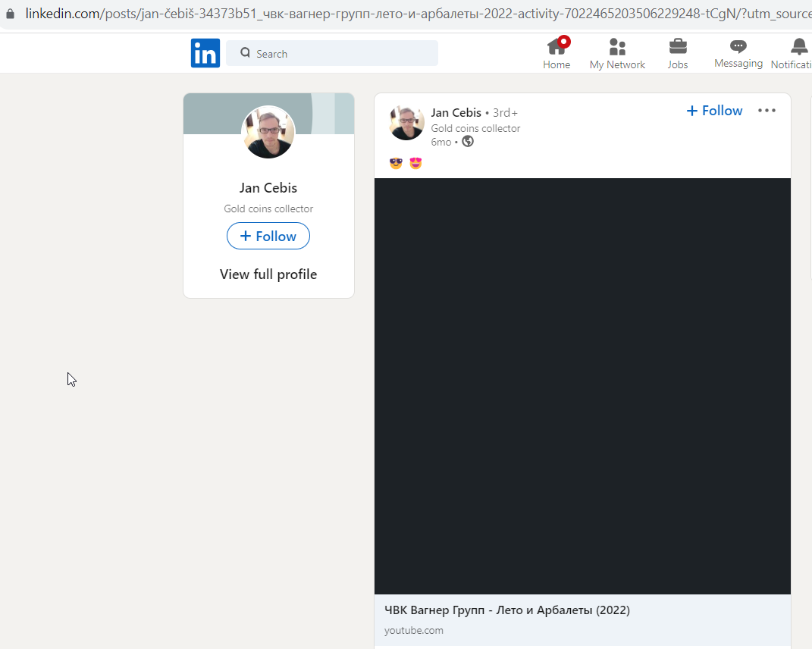Click large profile photo in sidebar card
The width and height of the screenshot is (812, 649).
coord(268,132)
